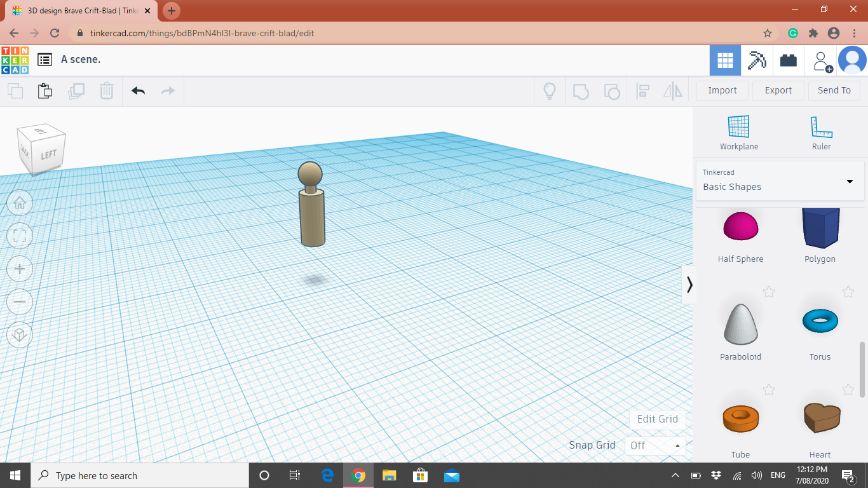Invite collaborators with add-person icon
The height and width of the screenshot is (488, 868).
pyautogui.click(x=821, y=61)
